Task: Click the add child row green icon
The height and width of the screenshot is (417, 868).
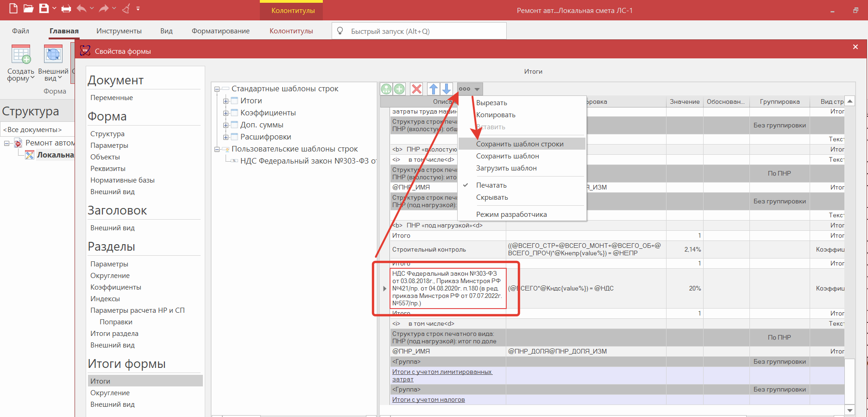Action: 386,89
